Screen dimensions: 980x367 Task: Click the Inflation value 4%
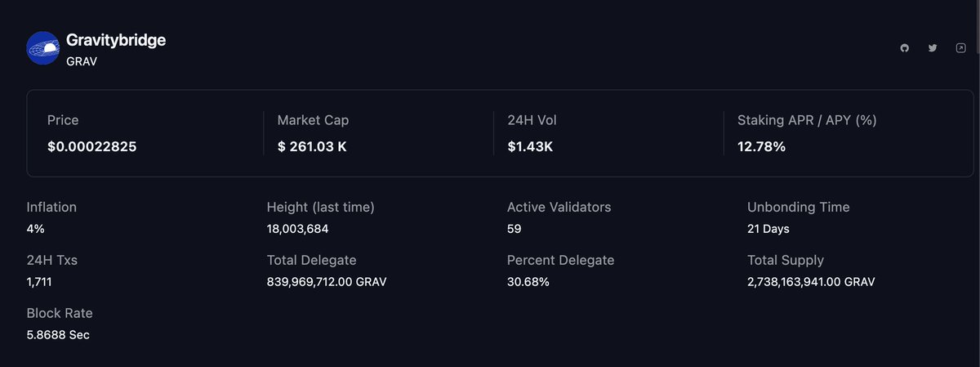tap(36, 229)
